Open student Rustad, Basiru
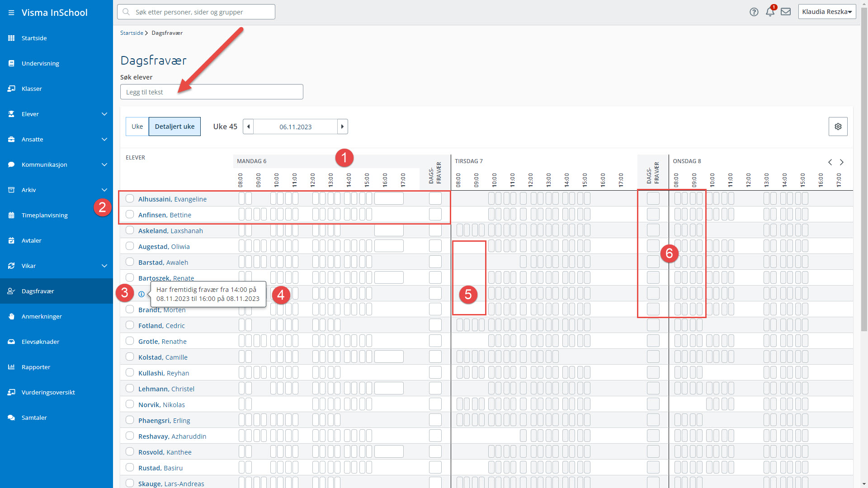 click(160, 468)
